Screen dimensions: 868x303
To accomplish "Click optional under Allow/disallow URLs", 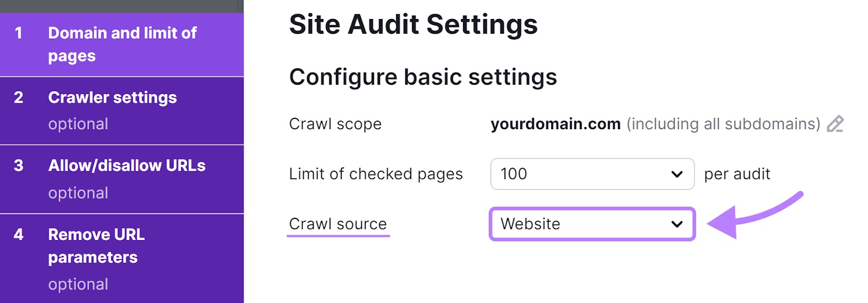I will click(x=78, y=193).
